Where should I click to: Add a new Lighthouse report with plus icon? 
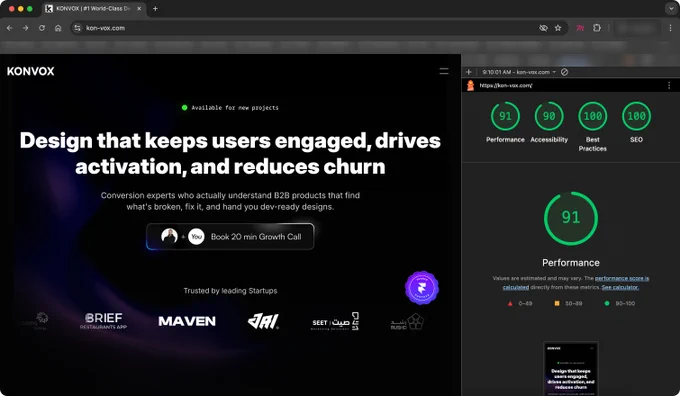pos(468,72)
